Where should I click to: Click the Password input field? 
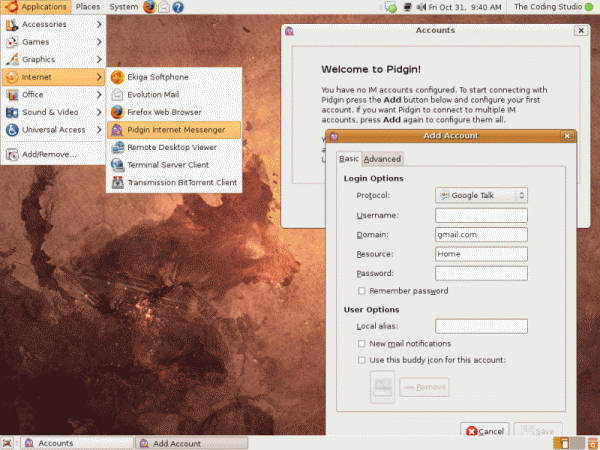[x=481, y=273]
